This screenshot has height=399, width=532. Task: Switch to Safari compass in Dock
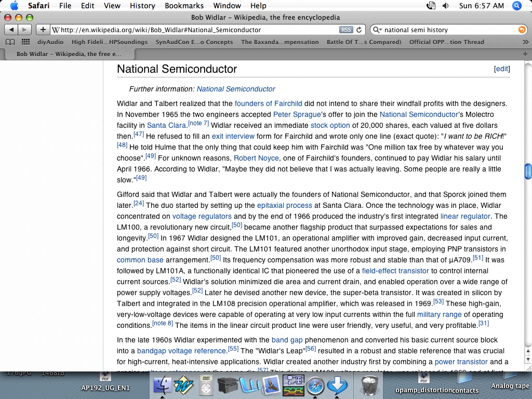315,386
